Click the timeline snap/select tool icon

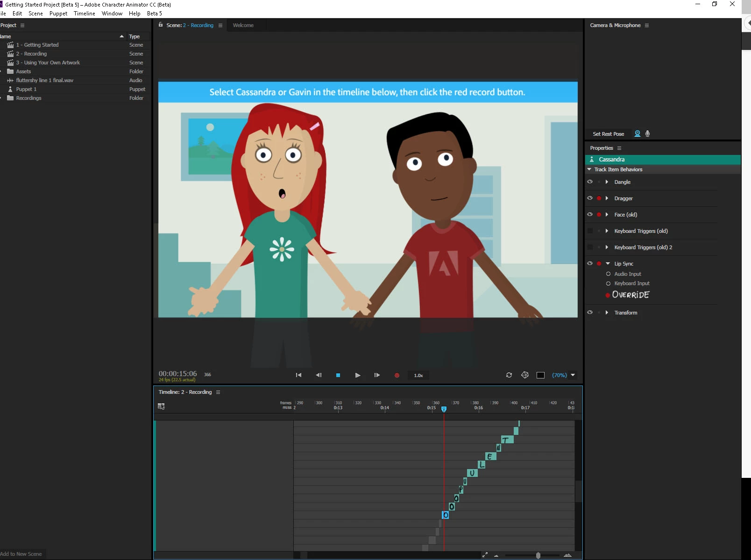[161, 406]
